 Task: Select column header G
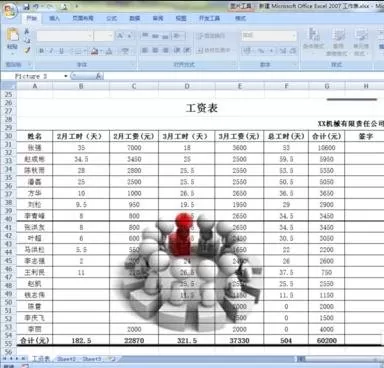point(327,86)
